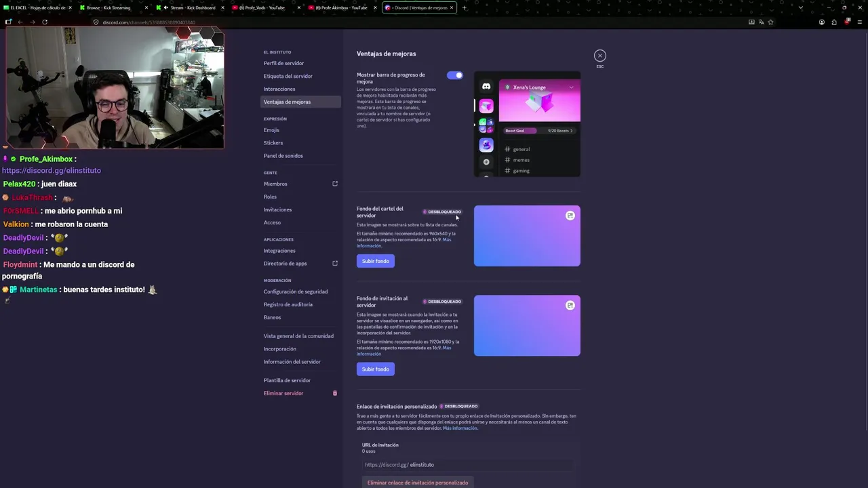Open Configuración de seguridad

pos(300,291)
